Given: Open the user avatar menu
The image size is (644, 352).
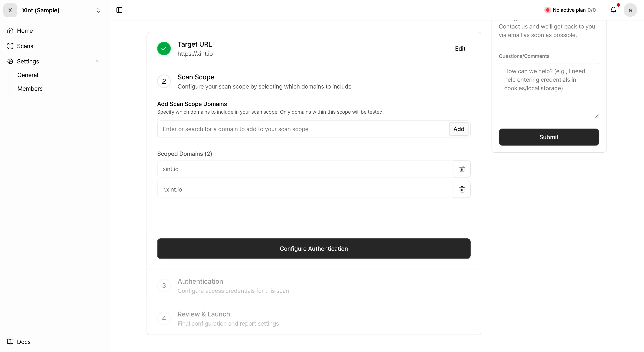Looking at the screenshot, I should [630, 10].
